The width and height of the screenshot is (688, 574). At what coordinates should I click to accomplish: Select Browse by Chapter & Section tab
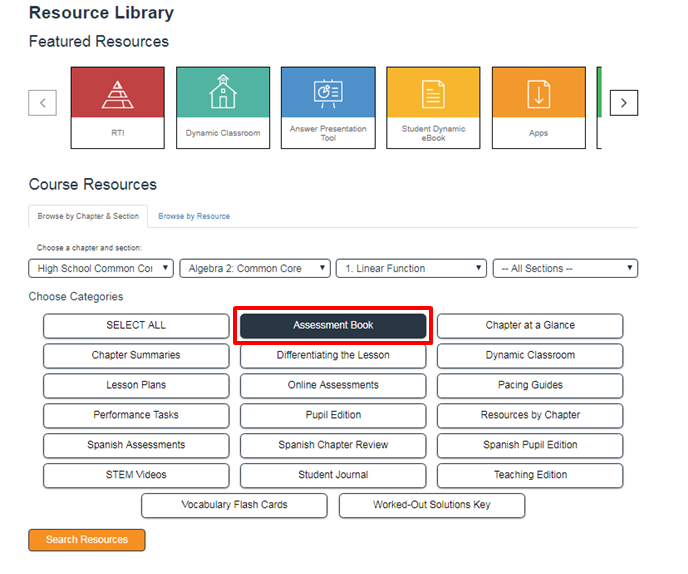tap(88, 216)
